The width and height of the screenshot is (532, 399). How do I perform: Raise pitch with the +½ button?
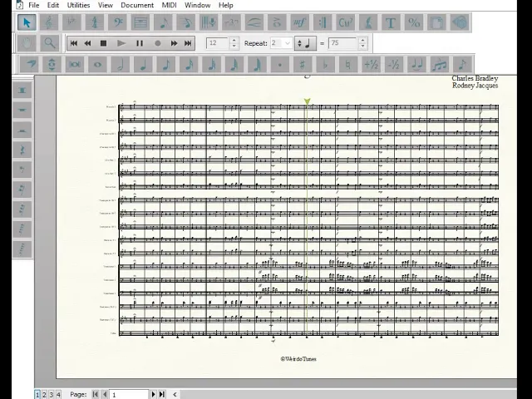point(371,64)
